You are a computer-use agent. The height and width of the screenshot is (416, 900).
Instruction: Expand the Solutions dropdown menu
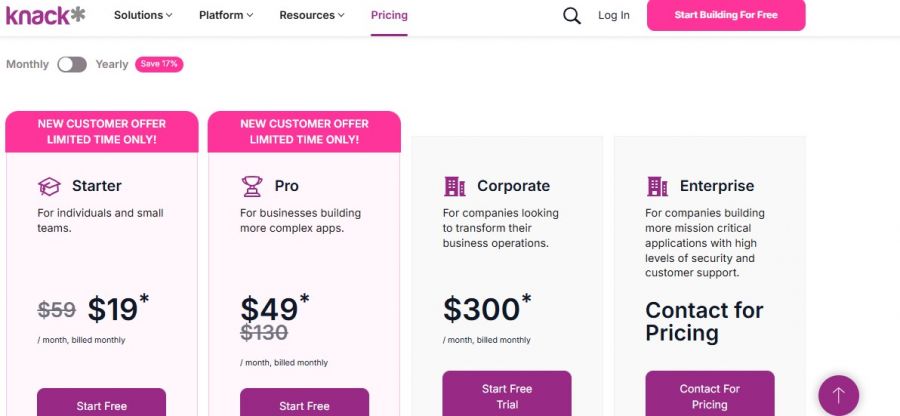point(143,15)
